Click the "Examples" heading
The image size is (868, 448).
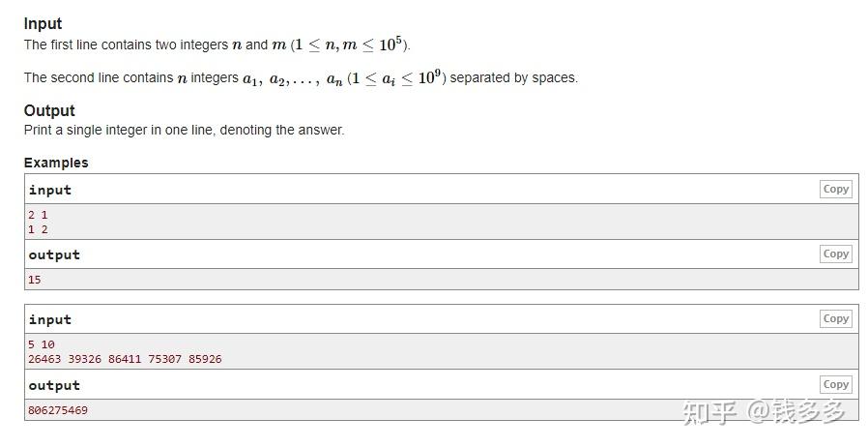click(56, 163)
